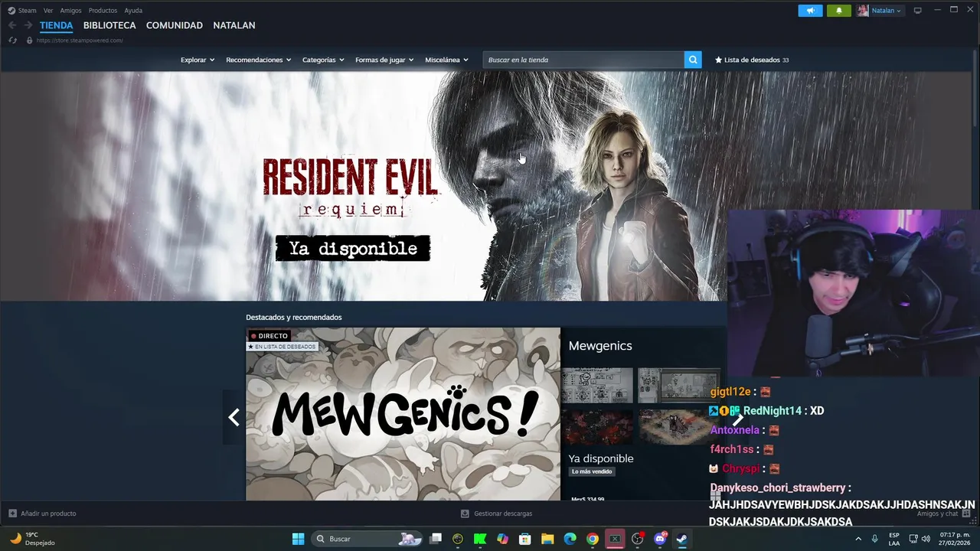The width and height of the screenshot is (980, 551).
Task: Click the volume speaker tray icon
Action: [x=926, y=539]
